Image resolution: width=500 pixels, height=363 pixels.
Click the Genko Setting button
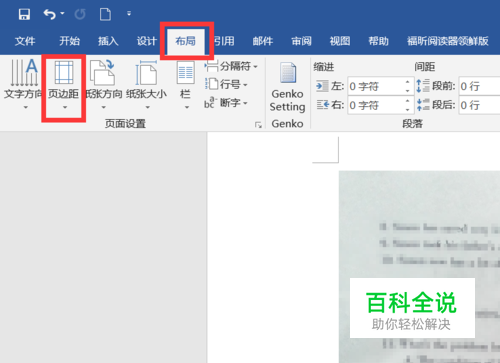[288, 87]
